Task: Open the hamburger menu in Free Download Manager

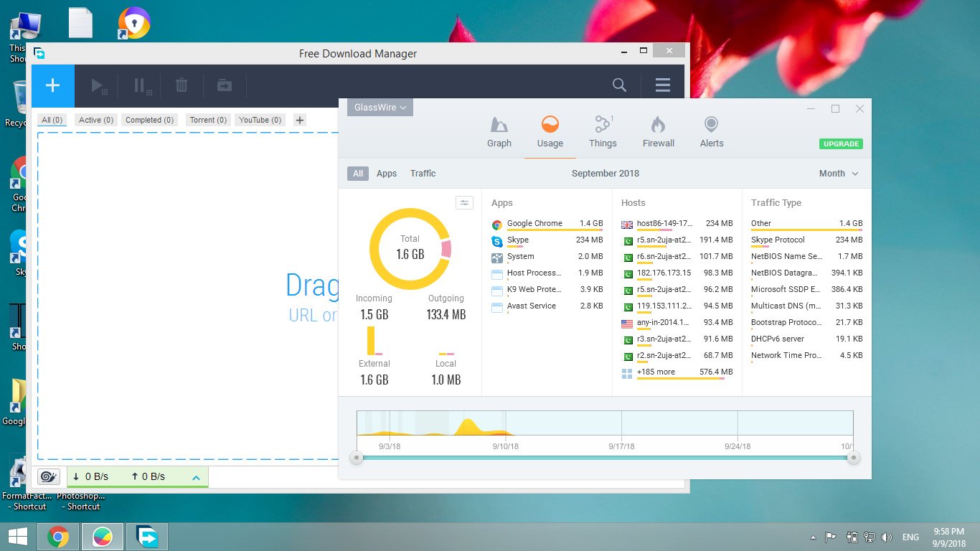Action: click(x=663, y=85)
